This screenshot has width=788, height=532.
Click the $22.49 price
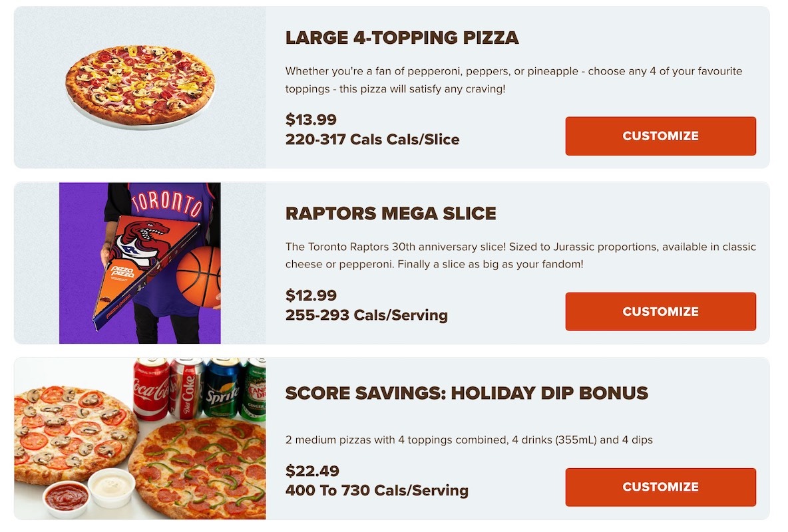312,471
